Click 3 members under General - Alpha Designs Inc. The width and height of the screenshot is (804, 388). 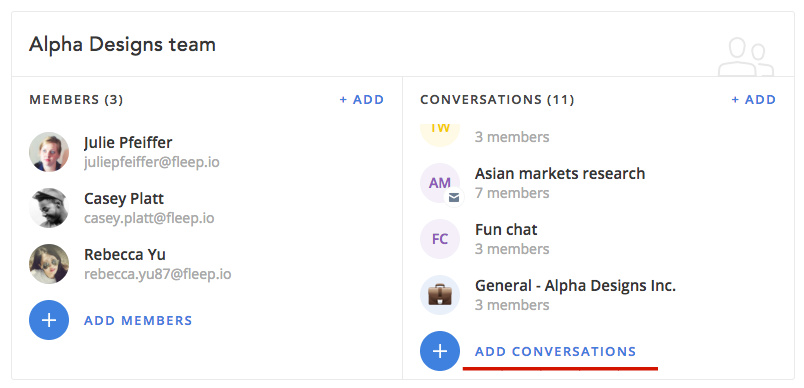click(512, 305)
